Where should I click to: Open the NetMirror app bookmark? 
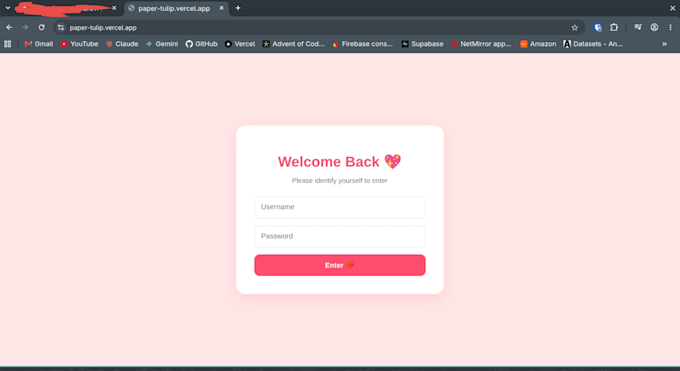pos(481,44)
